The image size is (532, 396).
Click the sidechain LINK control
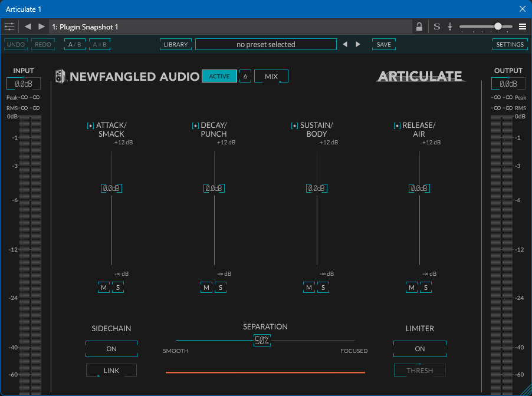point(111,370)
